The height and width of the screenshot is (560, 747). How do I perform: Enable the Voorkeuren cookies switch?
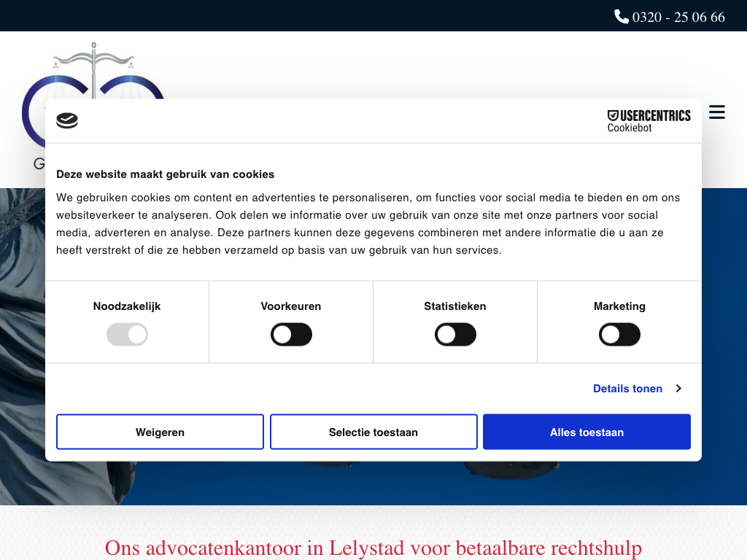point(291,335)
